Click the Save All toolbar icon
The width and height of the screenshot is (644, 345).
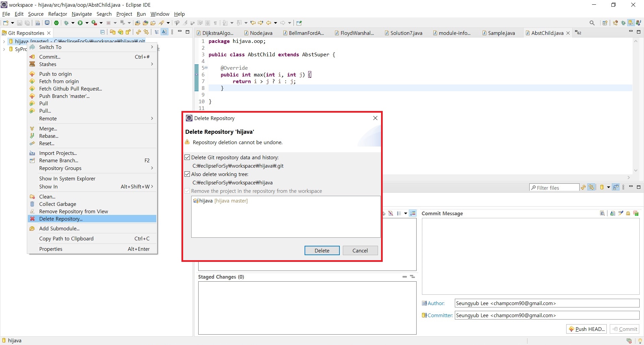[27, 23]
